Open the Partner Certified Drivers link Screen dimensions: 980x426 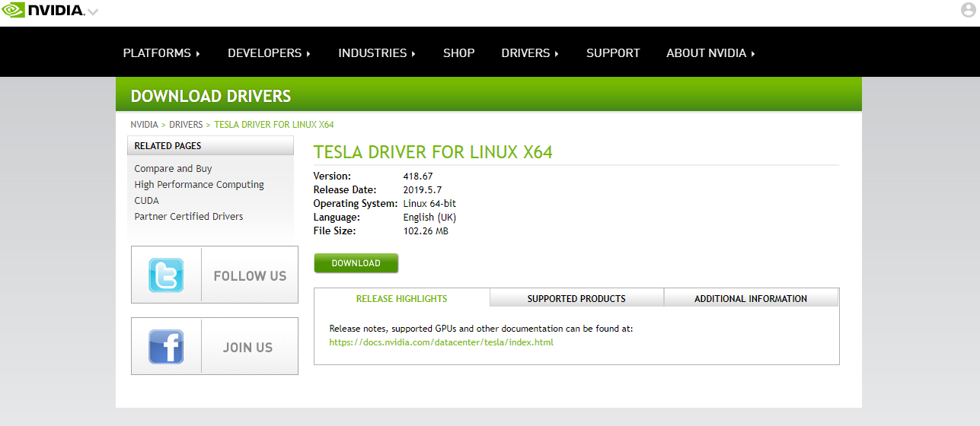click(x=189, y=217)
